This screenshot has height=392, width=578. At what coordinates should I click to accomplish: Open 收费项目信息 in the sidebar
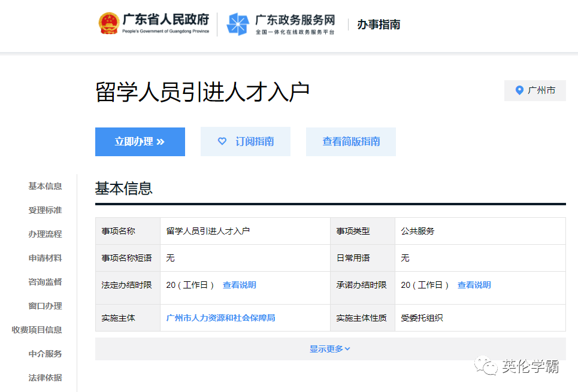point(37,330)
